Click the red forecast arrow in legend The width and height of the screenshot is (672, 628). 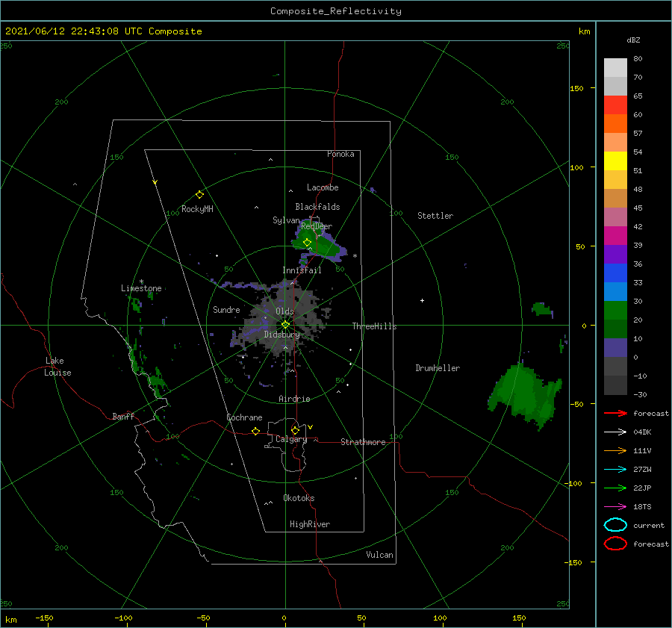click(615, 413)
